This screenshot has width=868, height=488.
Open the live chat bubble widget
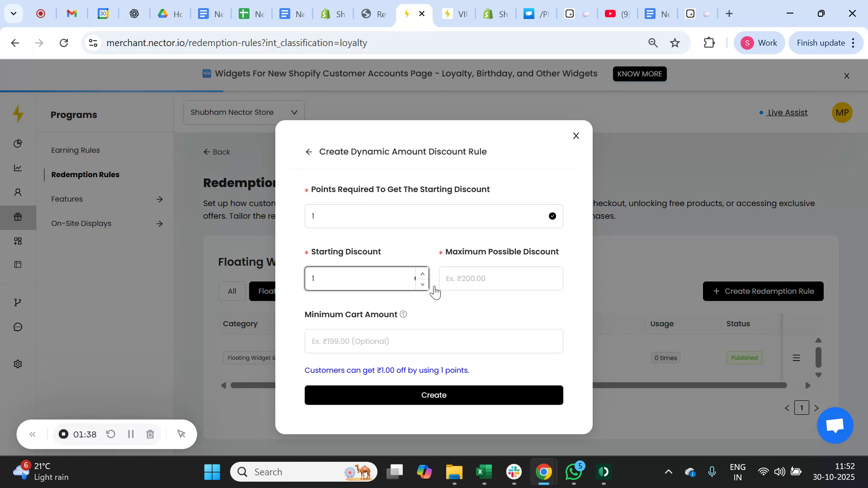pos(834,425)
